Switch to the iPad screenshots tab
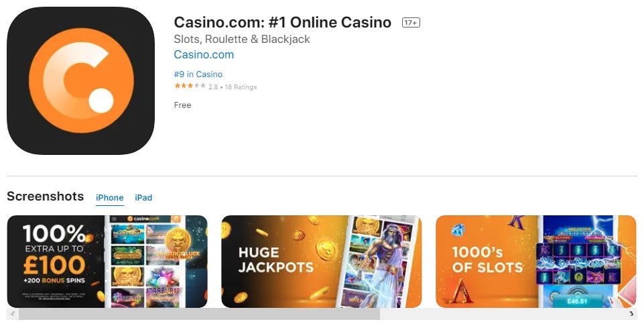Image resolution: width=644 pixels, height=330 pixels. pyautogui.click(x=143, y=198)
